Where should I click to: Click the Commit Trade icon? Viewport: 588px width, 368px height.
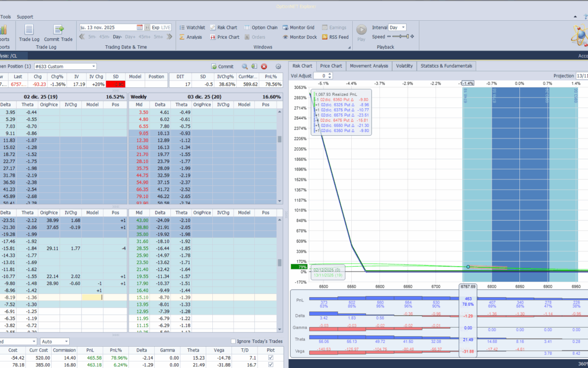58,32
